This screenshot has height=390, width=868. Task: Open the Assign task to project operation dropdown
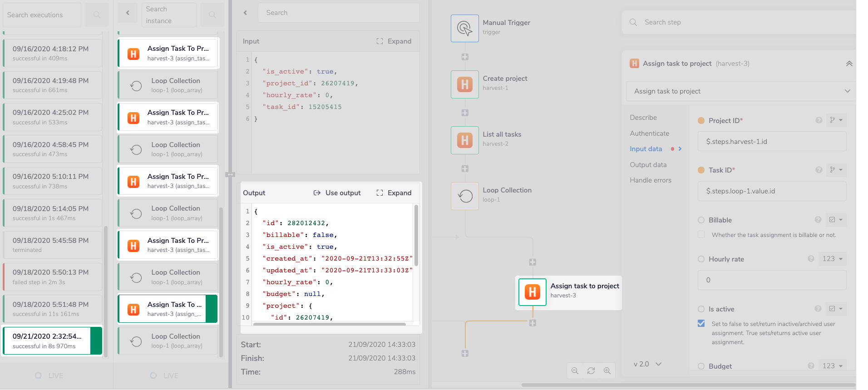tap(740, 91)
